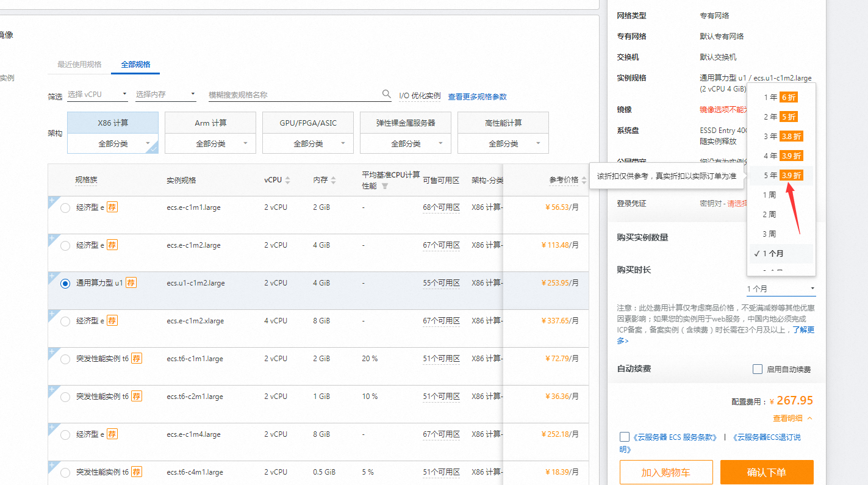Open 查看明细 cost details link

(787, 418)
